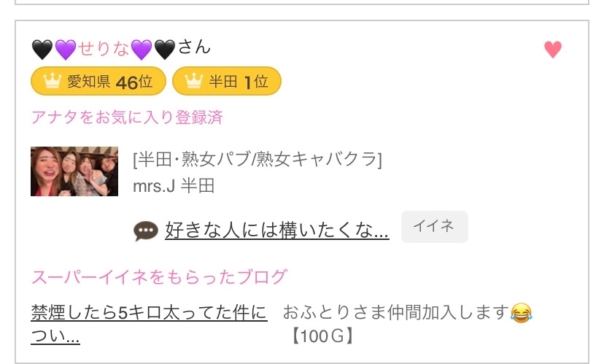Open the group photo thumbnail

click(74, 171)
